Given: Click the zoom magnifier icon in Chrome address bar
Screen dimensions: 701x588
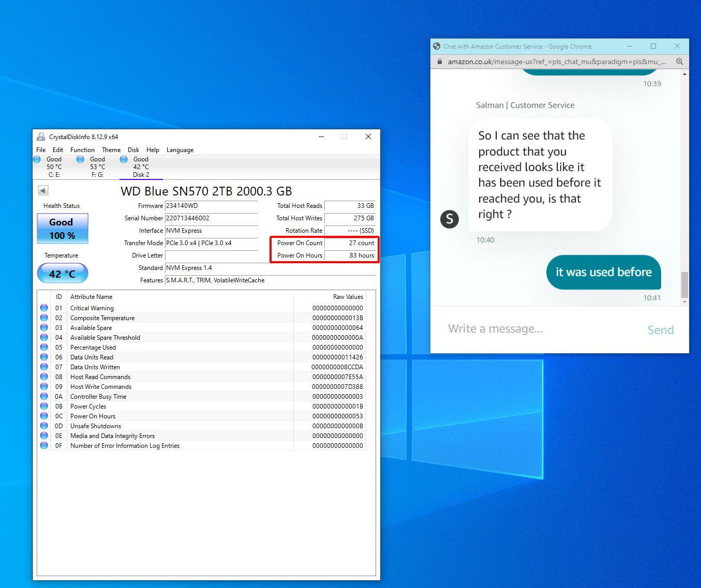Looking at the screenshot, I should [680, 62].
